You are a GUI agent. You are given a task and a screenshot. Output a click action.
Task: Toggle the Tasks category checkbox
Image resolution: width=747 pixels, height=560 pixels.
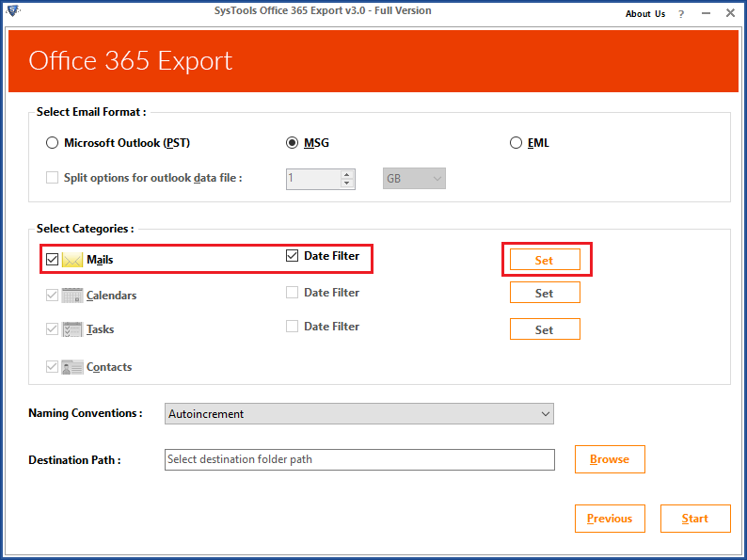52,329
